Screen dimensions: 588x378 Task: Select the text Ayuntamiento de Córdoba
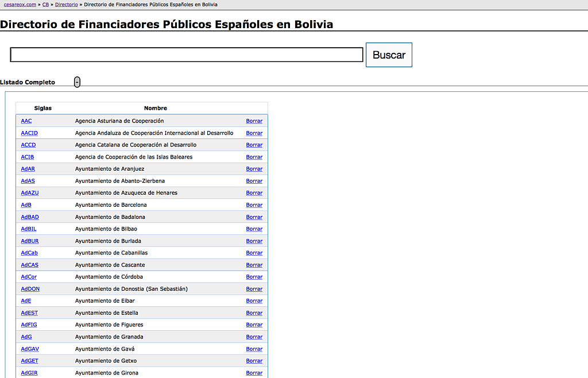coord(109,277)
